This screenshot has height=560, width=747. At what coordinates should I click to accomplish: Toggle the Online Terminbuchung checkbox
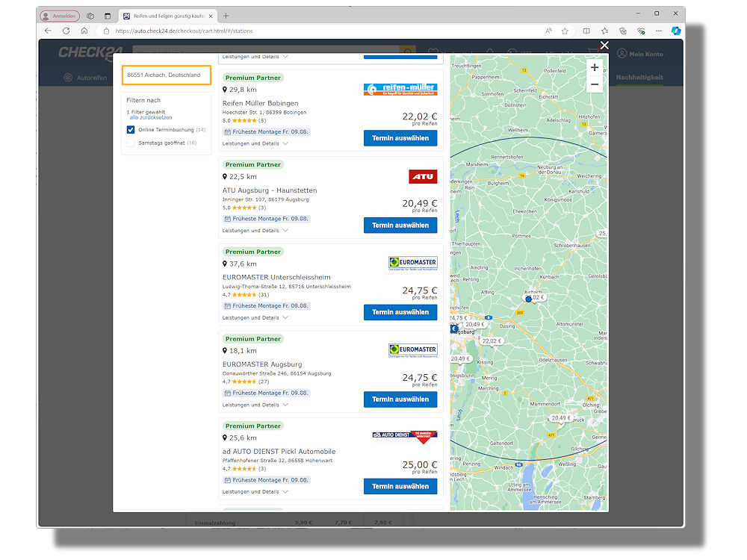click(131, 129)
